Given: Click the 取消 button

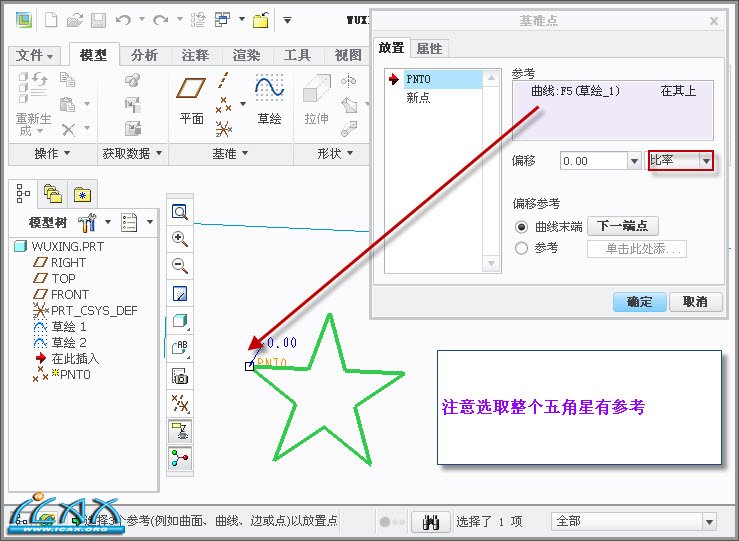Looking at the screenshot, I should 695,302.
